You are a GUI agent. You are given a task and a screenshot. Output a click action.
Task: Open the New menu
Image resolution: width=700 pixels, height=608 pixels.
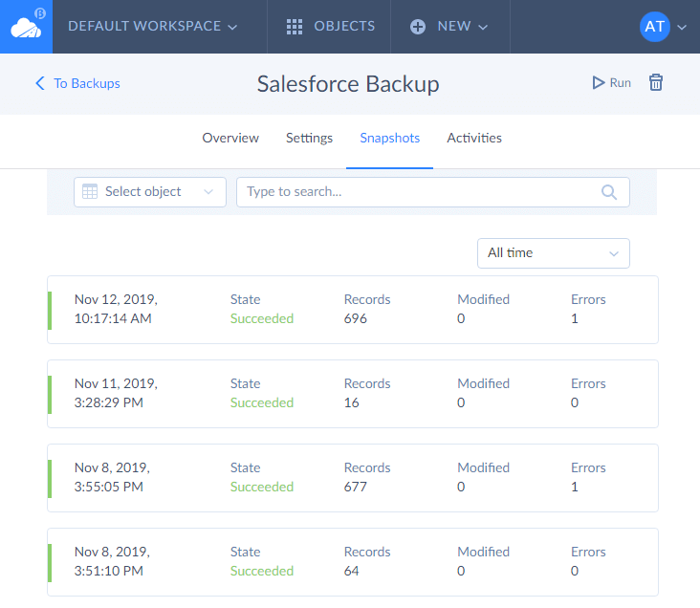tap(450, 27)
